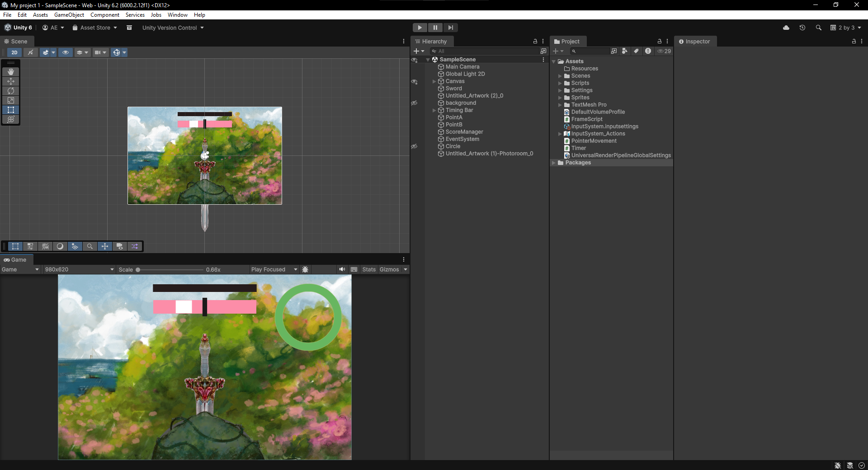
Task: Select the Scale tool in Scene
Action: coord(11,100)
